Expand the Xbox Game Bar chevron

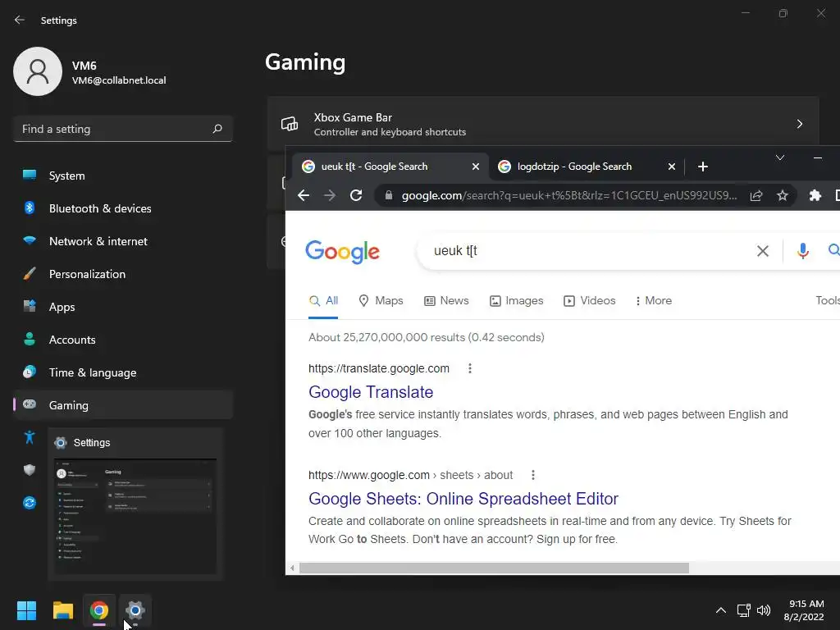coord(799,125)
